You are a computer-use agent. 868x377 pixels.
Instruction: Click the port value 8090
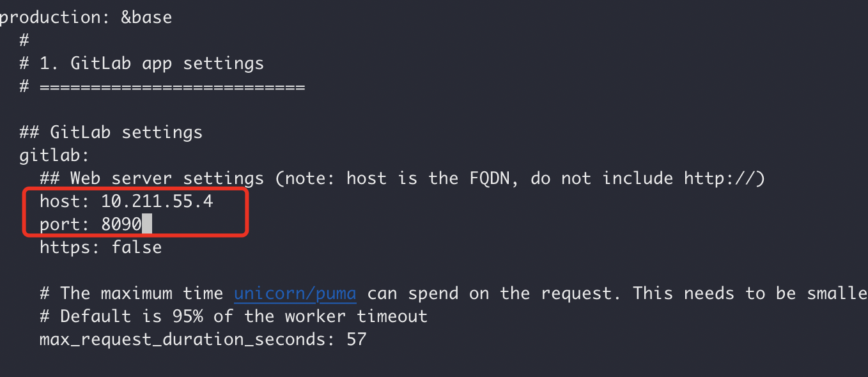pyautogui.click(x=121, y=225)
